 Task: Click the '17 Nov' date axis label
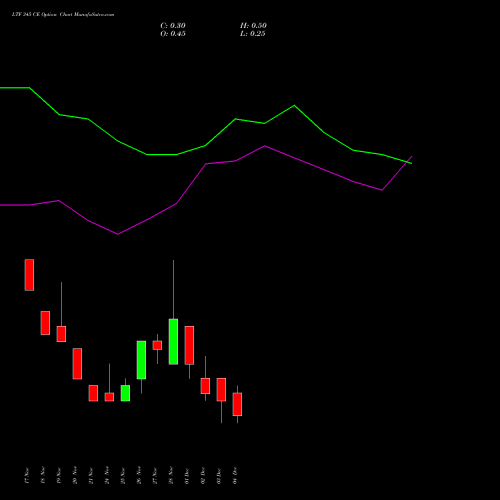27,475
